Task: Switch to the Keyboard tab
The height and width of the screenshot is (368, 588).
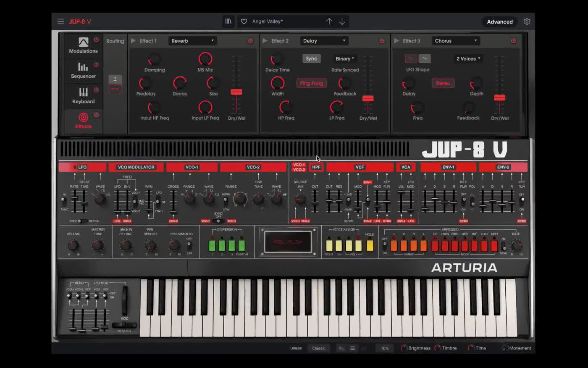Action: 83,96
